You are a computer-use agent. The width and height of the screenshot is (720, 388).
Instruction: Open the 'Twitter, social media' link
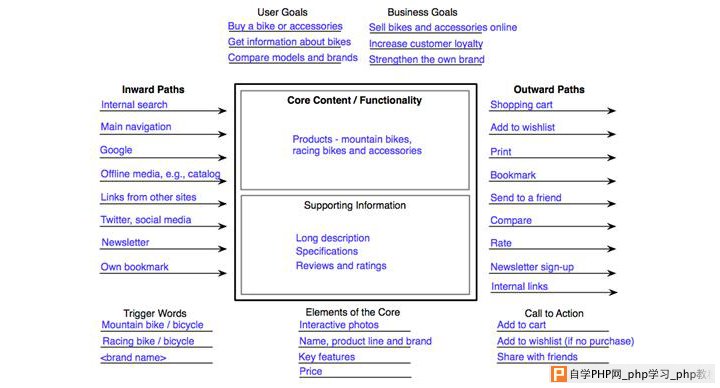coord(146,220)
